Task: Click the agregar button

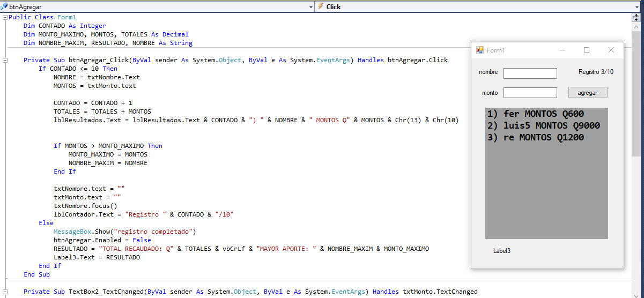Action: pos(588,93)
